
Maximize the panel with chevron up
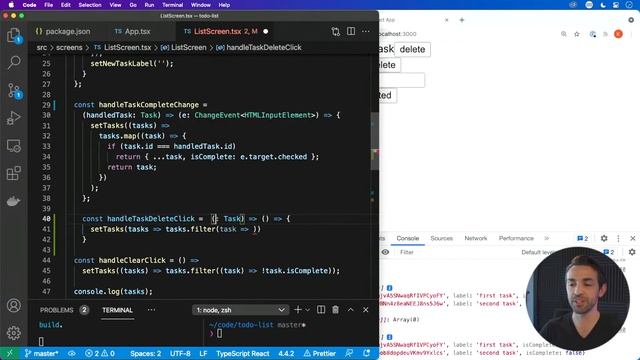[x=351, y=310]
